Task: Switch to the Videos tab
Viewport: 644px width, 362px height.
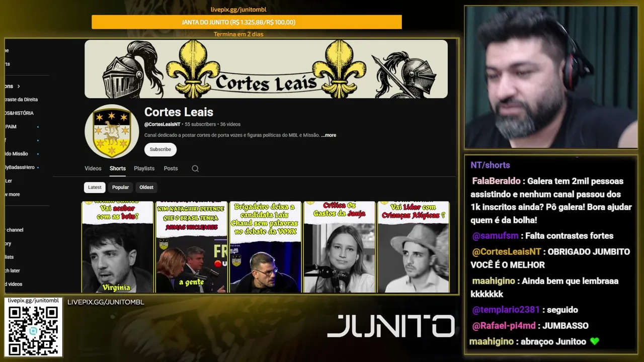Action: coord(93,168)
